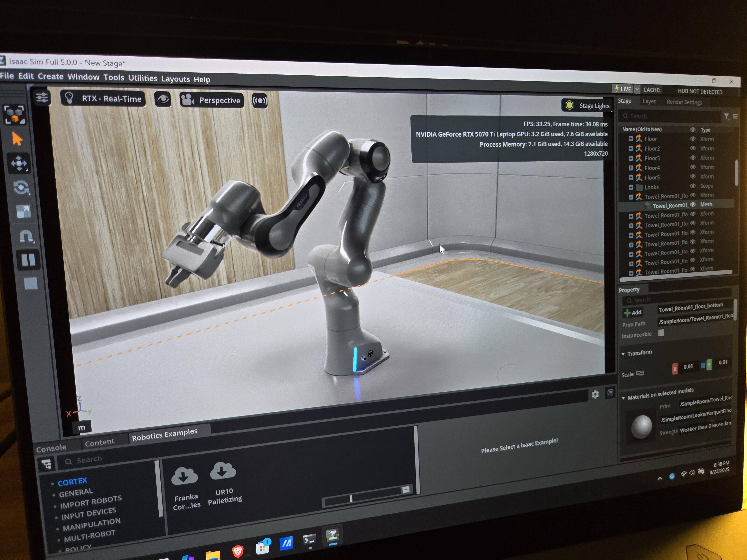
Task: Choose the Scale tool icon
Action: [23, 212]
